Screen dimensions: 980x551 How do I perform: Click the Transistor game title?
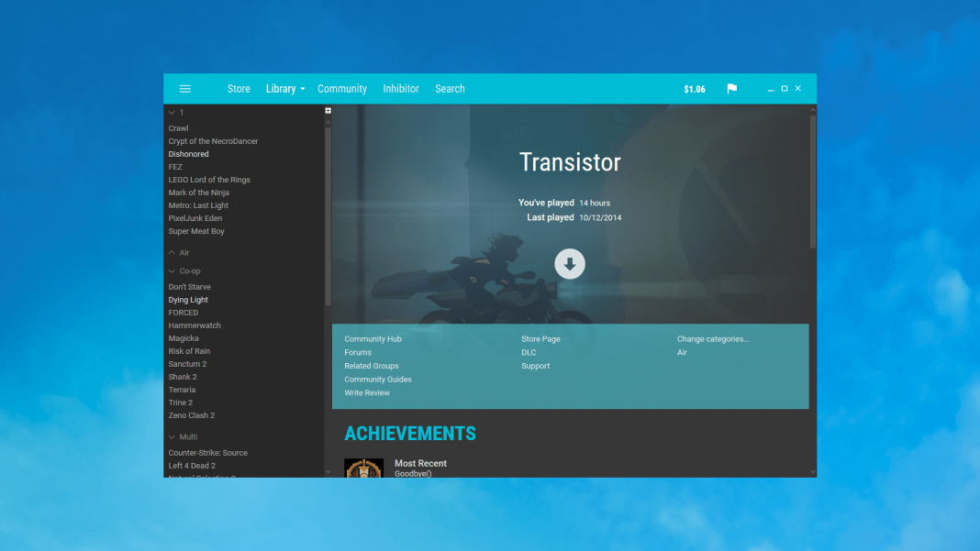click(x=570, y=162)
